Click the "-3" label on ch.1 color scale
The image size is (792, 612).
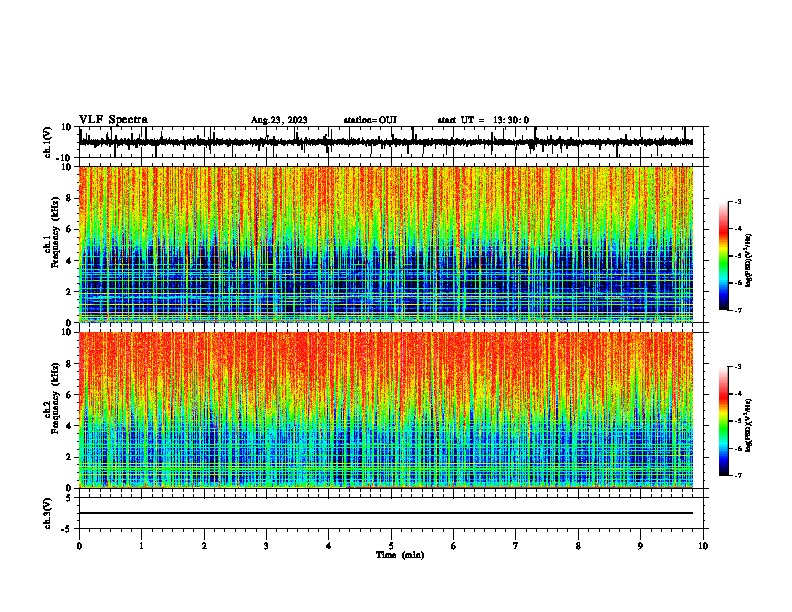[x=738, y=201]
